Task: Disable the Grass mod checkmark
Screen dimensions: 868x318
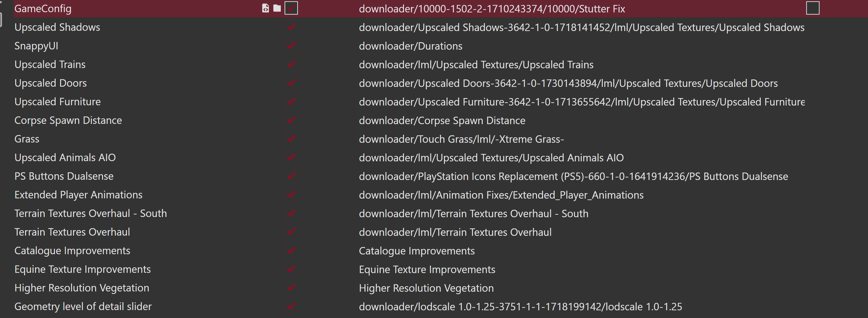Action: (x=291, y=139)
